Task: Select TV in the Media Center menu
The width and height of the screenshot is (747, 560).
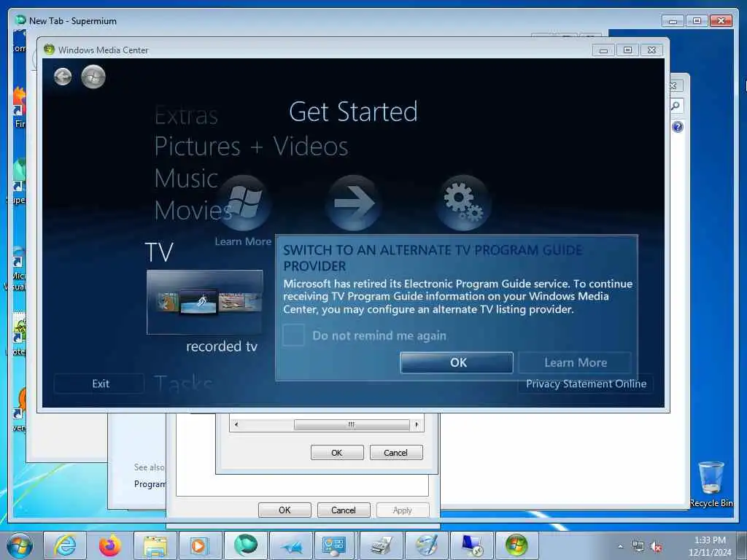Action: [x=159, y=252]
